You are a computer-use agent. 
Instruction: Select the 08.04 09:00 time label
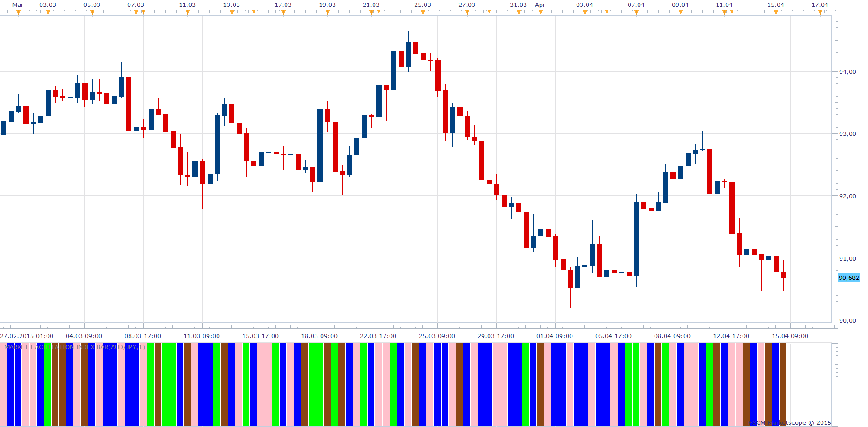tap(672, 336)
